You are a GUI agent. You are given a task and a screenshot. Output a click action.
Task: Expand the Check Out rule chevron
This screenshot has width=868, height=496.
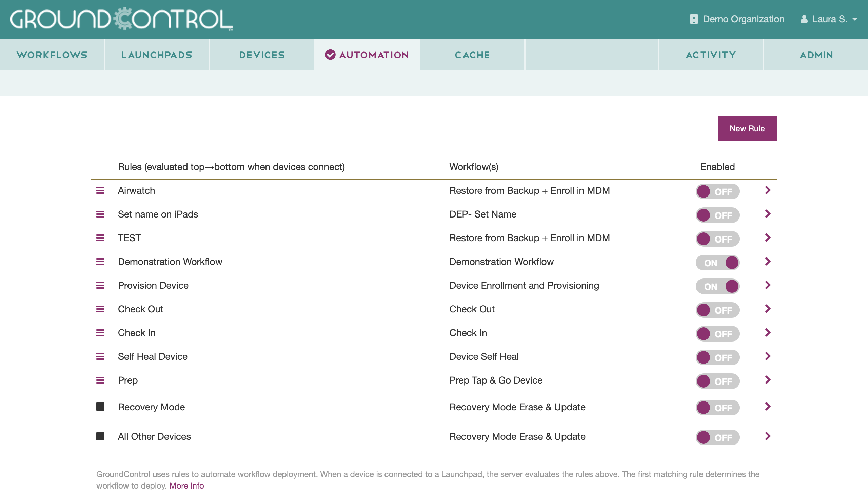pyautogui.click(x=768, y=309)
